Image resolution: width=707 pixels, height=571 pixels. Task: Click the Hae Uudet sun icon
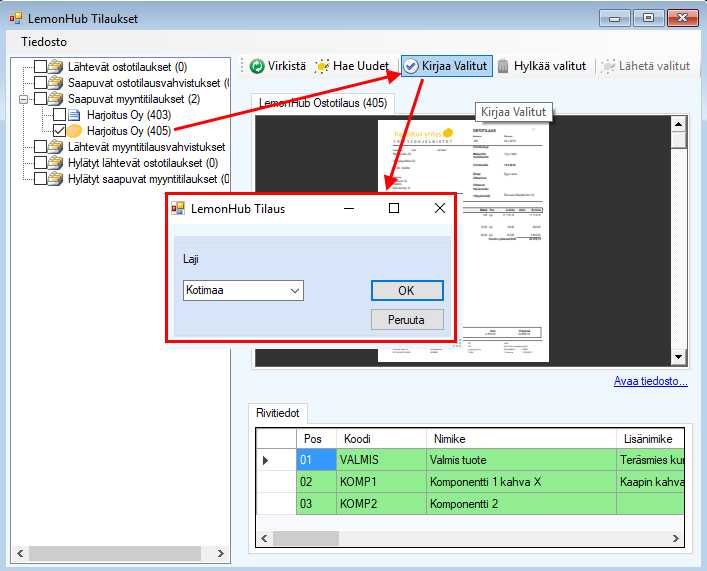coord(322,66)
